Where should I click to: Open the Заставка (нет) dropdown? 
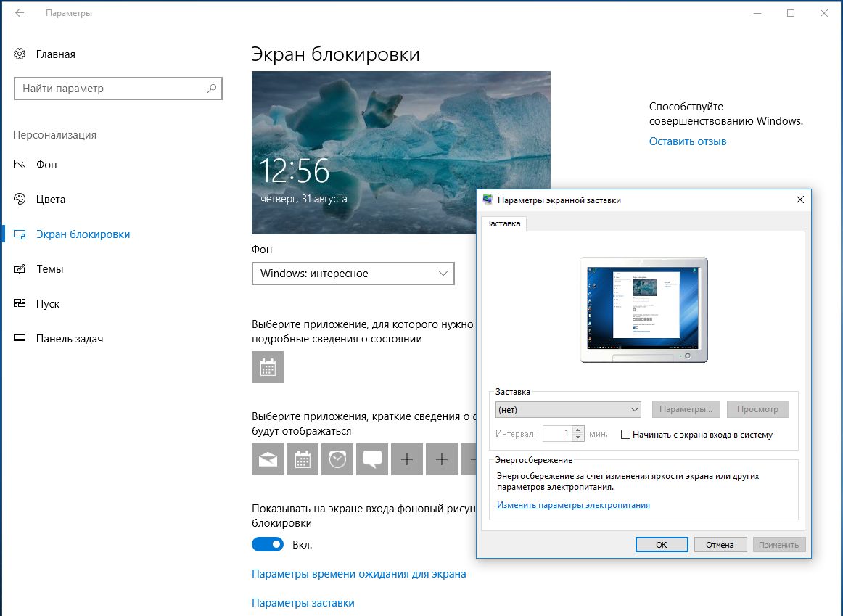(x=568, y=410)
